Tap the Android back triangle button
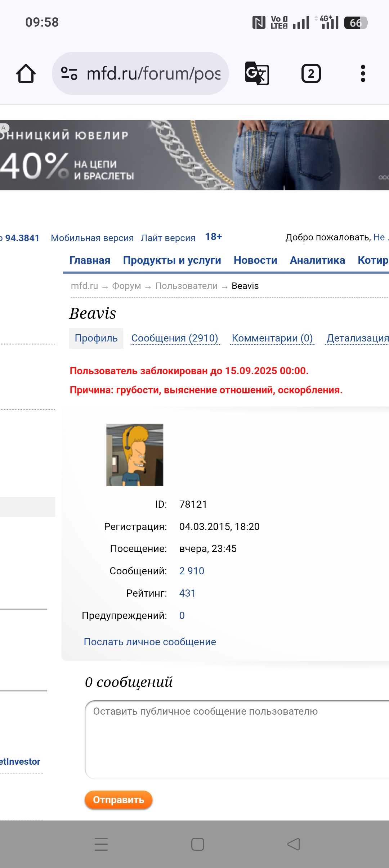Screen dimensions: 389x868 tap(294, 844)
